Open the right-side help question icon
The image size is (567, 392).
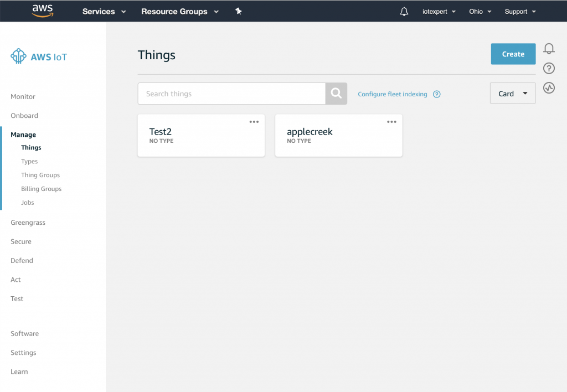pos(549,68)
